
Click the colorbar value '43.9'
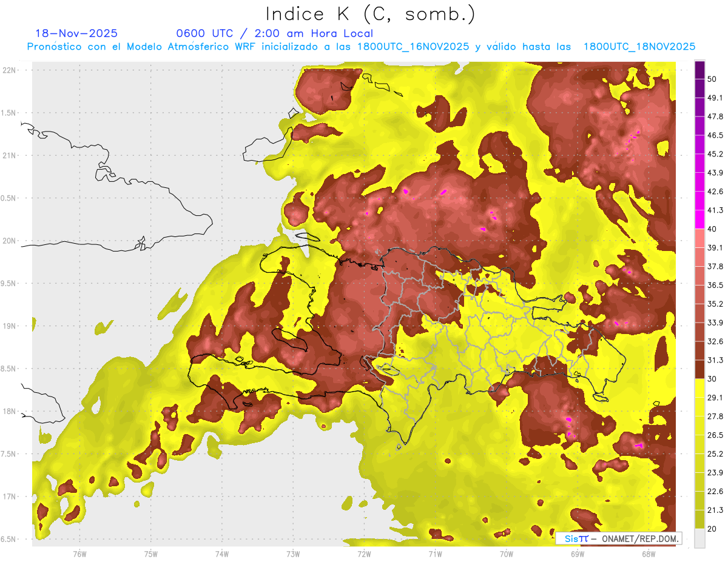pos(715,173)
